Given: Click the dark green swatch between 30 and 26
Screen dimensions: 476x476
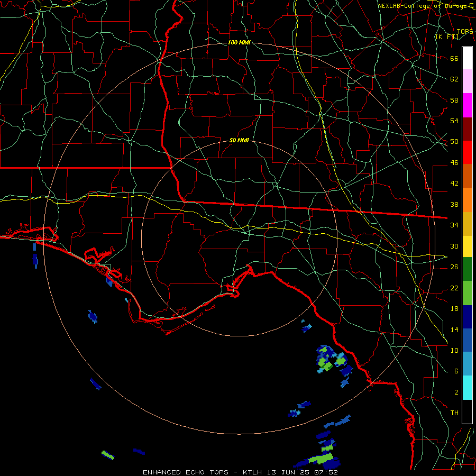Looking at the screenshot, I should [467, 269].
